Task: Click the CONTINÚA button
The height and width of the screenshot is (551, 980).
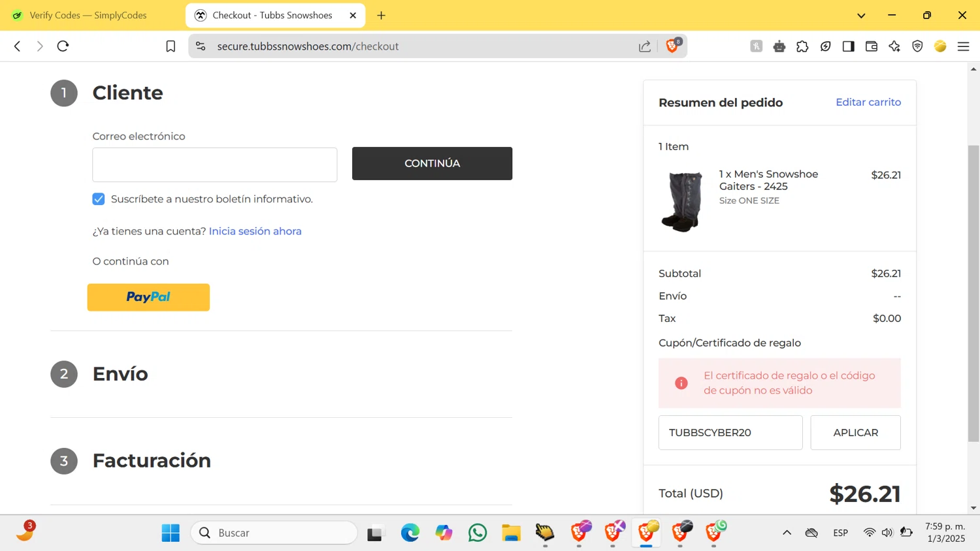Action: pos(432,163)
